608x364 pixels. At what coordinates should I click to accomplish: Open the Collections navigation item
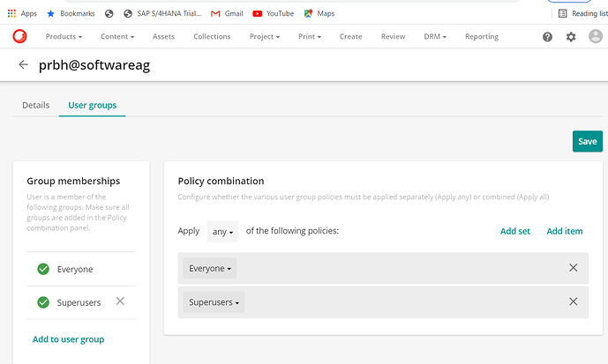coord(212,37)
